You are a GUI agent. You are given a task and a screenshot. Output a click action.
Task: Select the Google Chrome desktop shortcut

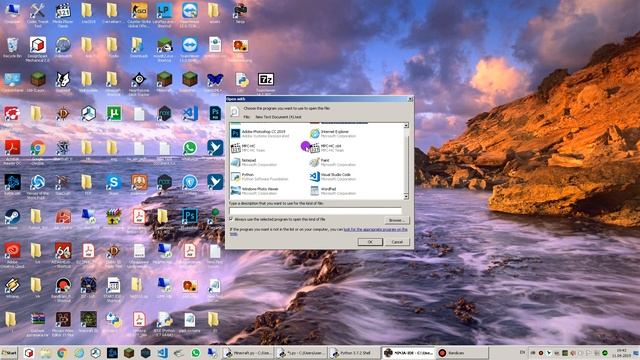tap(38, 151)
